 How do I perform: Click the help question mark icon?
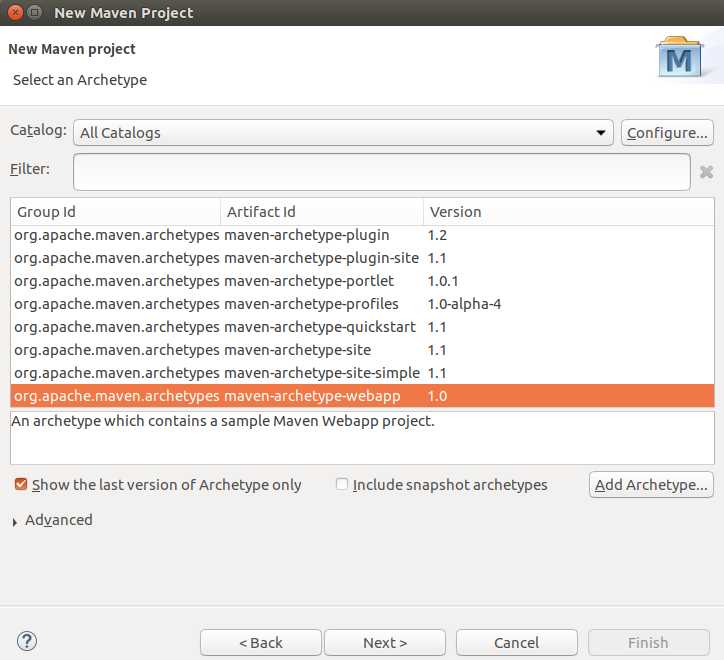tap(27, 641)
